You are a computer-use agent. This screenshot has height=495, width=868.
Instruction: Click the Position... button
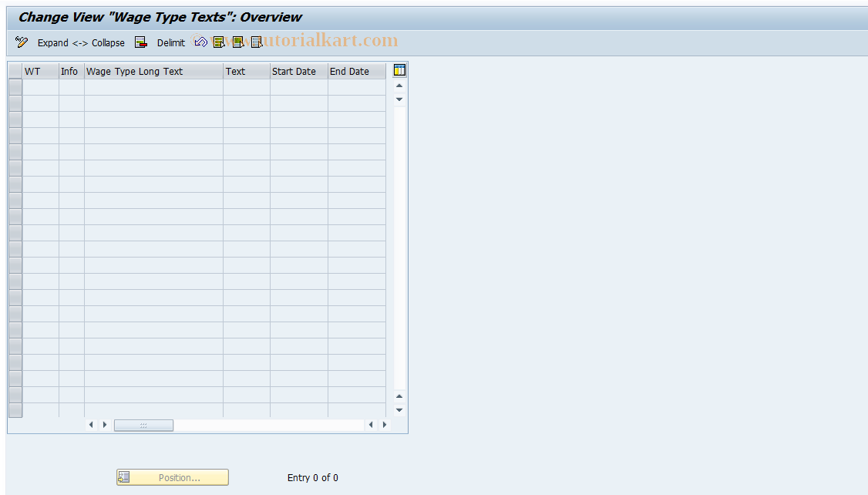click(x=173, y=477)
